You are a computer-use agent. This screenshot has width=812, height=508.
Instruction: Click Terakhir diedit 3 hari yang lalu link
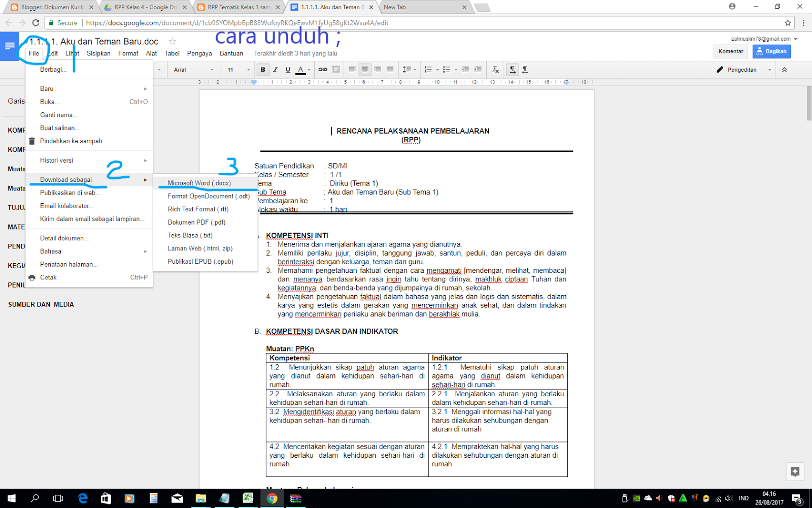[x=295, y=53]
